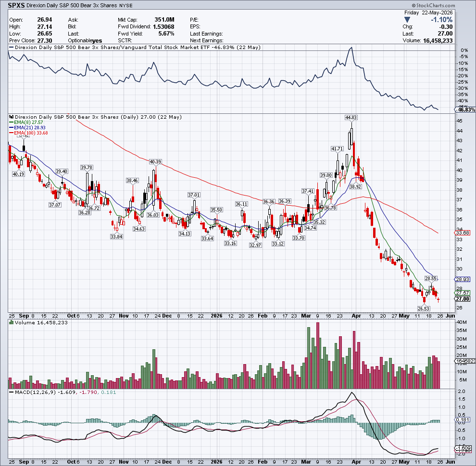Click the Open price 26.94
The image size is (476, 466).
coord(45,20)
